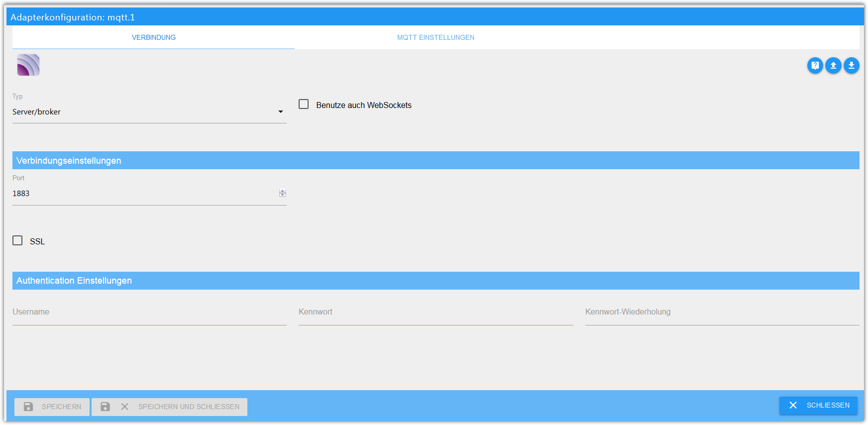Switch to the MQTT Einstellungen tab
The height and width of the screenshot is (425, 868).
(x=435, y=37)
